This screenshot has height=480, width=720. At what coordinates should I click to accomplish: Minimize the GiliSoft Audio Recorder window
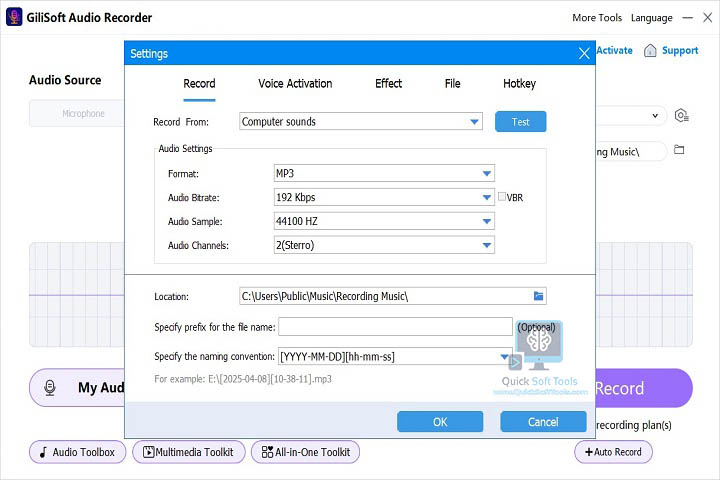[x=687, y=17]
